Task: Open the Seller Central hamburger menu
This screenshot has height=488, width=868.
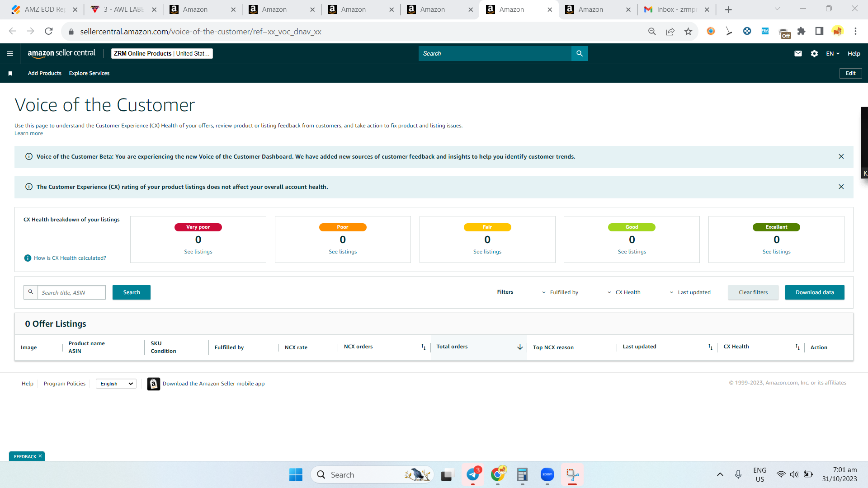Action: coord(10,54)
